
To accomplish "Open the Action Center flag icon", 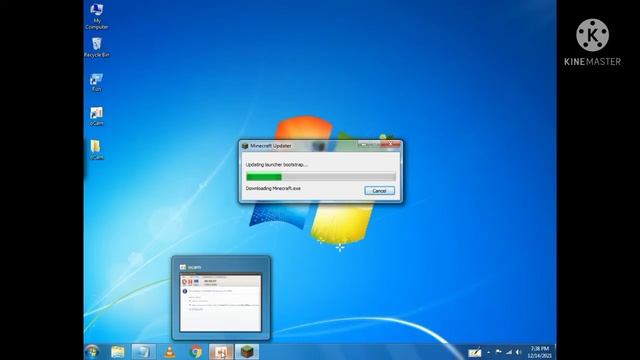I will coord(498,352).
